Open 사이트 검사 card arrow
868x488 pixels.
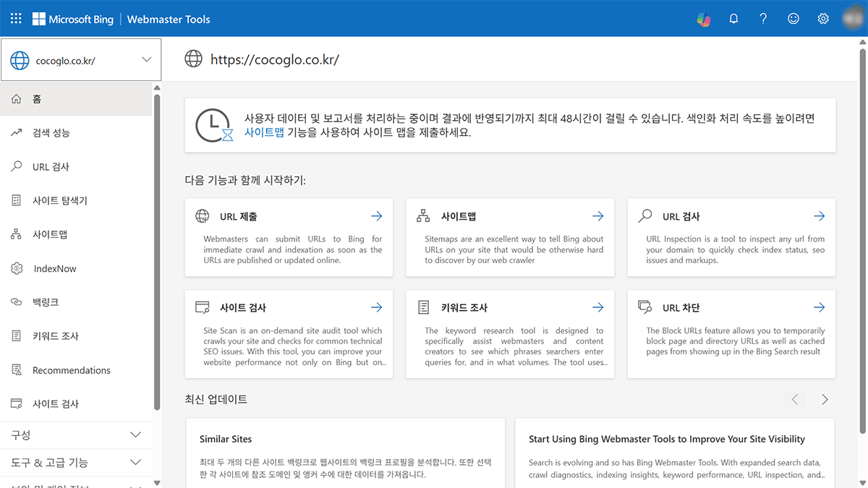(376, 307)
